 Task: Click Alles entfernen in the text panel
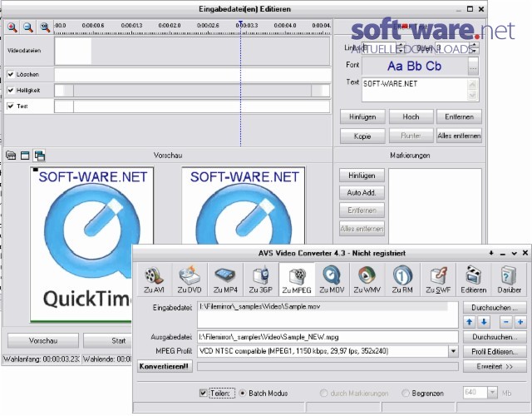pyautogui.click(x=459, y=136)
